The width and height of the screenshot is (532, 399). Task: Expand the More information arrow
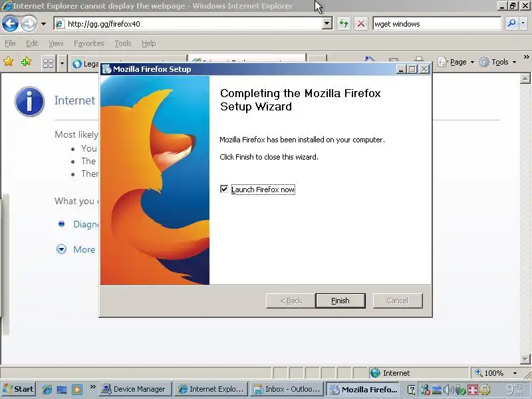(61, 249)
